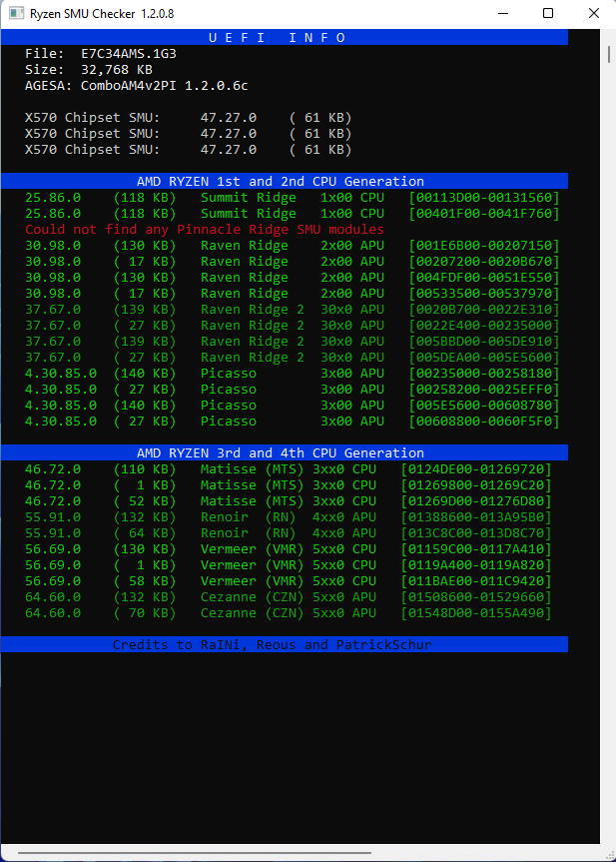The height and width of the screenshot is (862, 616).
Task: Click Matisse address [0124DE00-01269720]
Action: [476, 468]
